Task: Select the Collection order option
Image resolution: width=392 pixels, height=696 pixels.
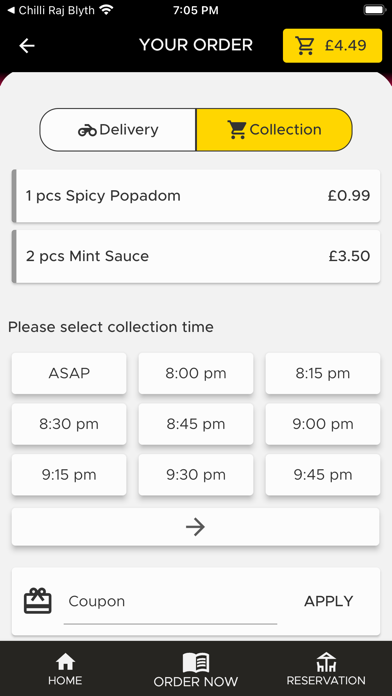Action: (x=274, y=130)
